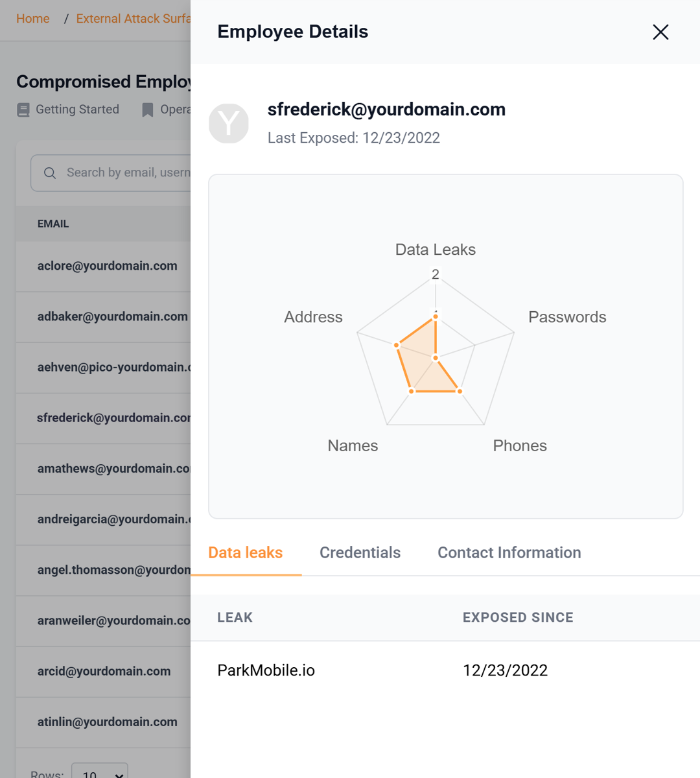Open the Rows per page dropdown
This screenshot has height=778, width=700.
100,773
